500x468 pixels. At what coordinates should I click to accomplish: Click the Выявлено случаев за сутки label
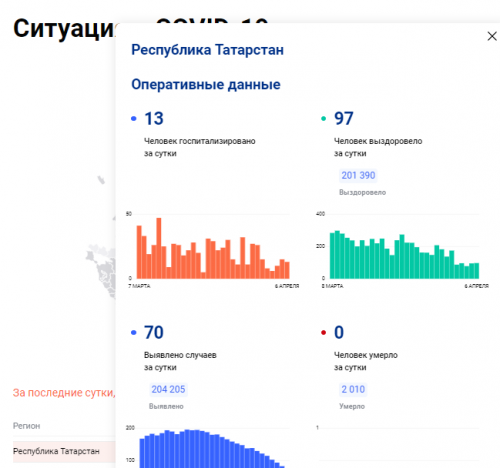point(180,361)
